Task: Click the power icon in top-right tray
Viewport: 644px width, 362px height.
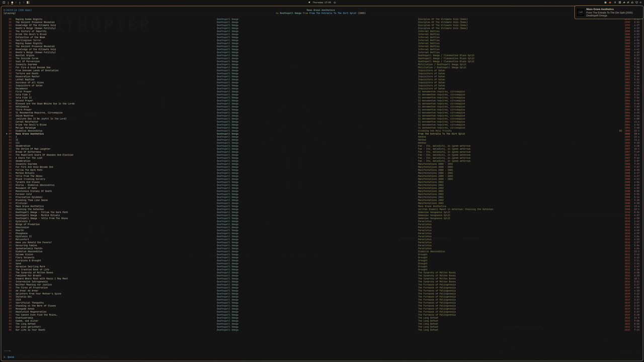Action: click(x=640, y=3)
